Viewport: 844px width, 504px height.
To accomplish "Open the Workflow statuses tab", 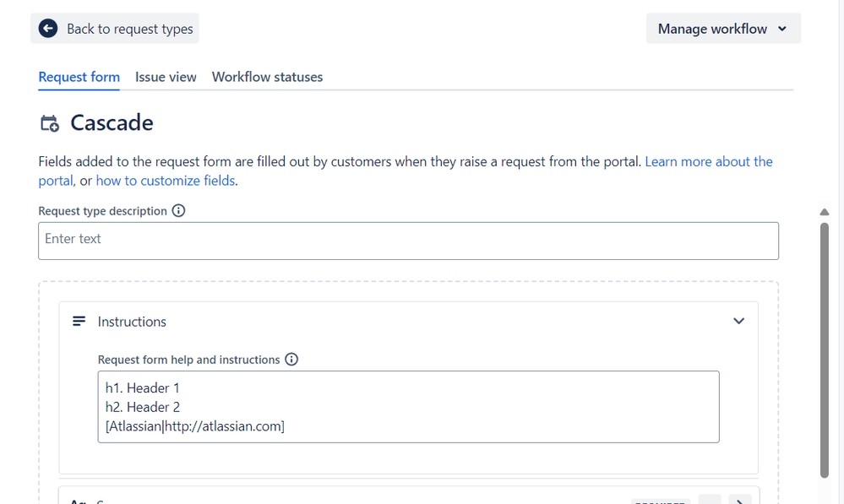I will coord(267,77).
